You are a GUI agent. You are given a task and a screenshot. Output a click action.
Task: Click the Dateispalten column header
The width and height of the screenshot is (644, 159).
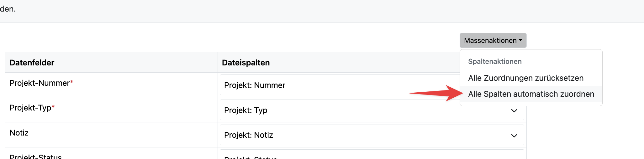[246, 63]
